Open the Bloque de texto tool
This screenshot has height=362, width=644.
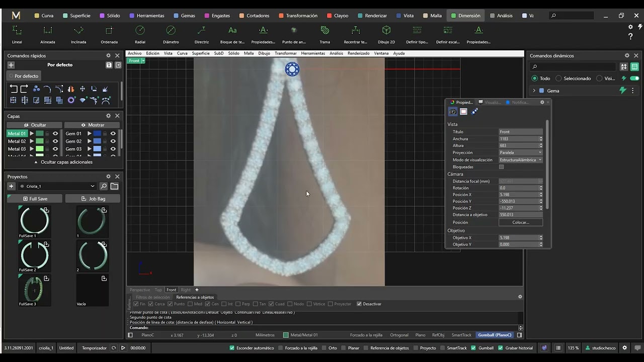(232, 34)
